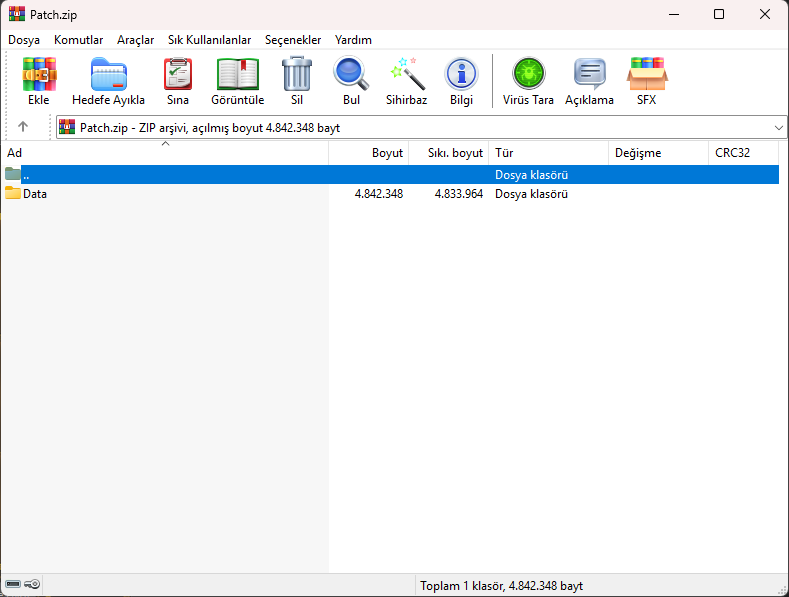Click the Ekle (Add) archive icon
The height and width of the screenshot is (597, 789).
[39, 74]
